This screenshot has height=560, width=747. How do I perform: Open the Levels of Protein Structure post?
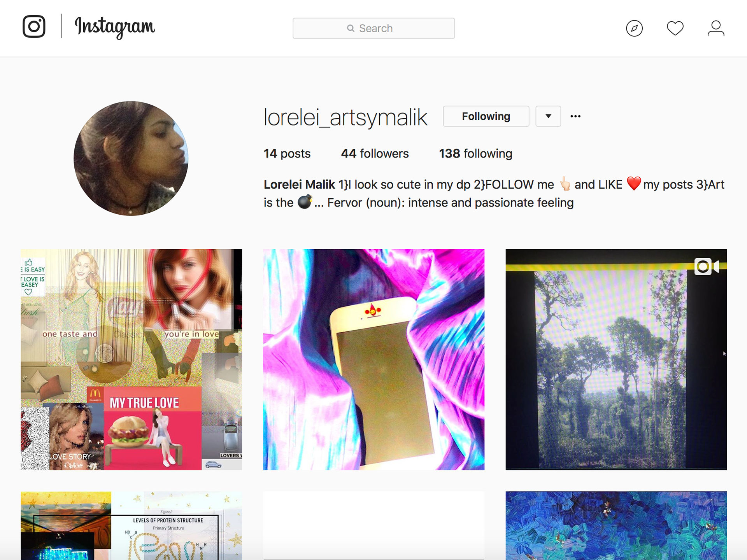pos(132,526)
